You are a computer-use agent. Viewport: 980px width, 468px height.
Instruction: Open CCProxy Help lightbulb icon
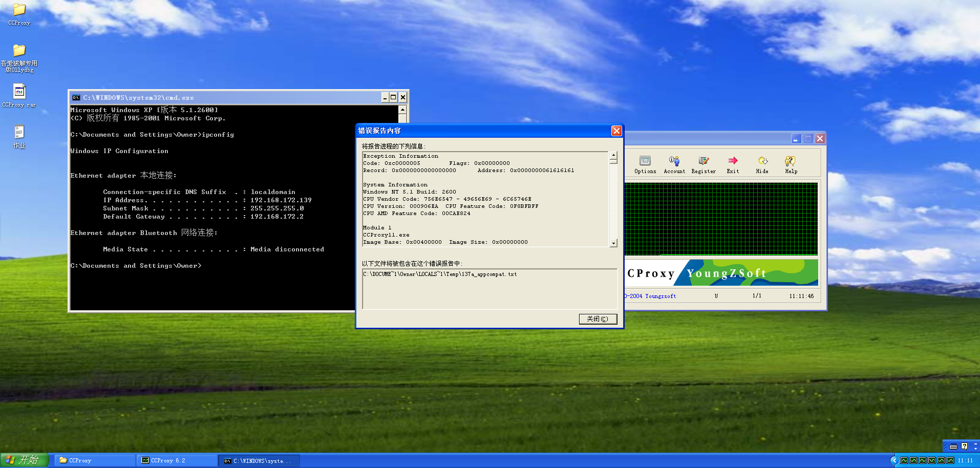tap(791, 165)
